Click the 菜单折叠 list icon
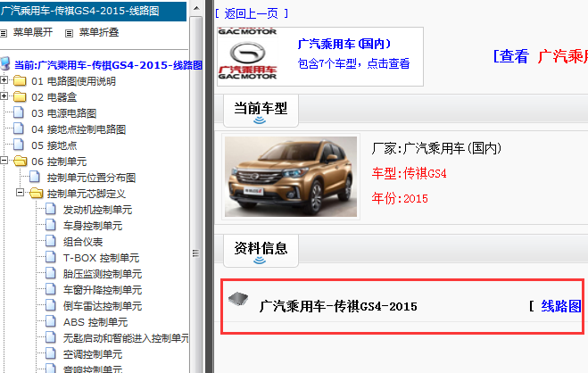 pyautogui.click(x=69, y=33)
